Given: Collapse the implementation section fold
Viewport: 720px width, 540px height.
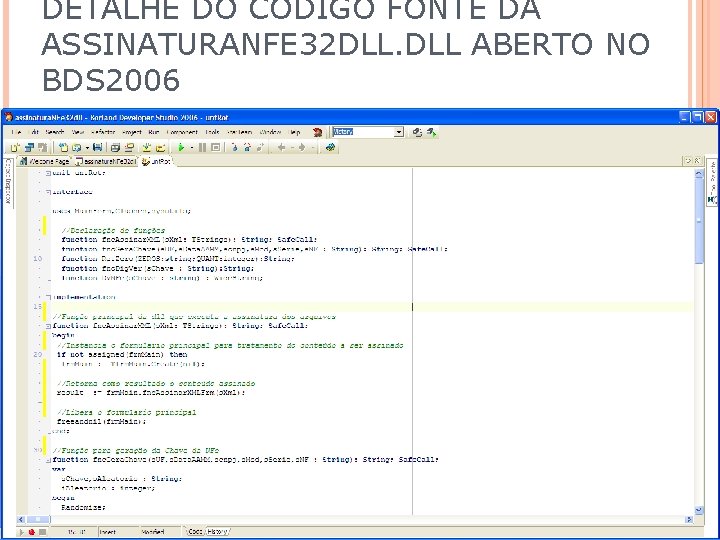Looking at the screenshot, I should pos(48,297).
